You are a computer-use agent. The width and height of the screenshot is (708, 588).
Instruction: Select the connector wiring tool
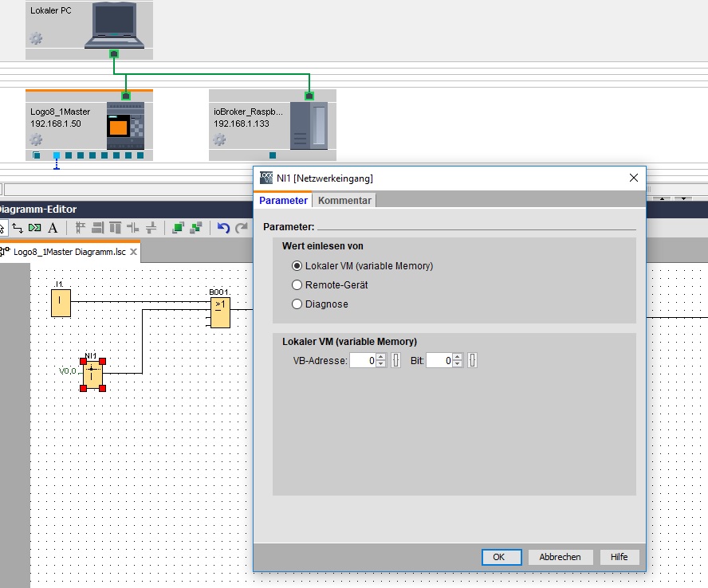pos(17,228)
